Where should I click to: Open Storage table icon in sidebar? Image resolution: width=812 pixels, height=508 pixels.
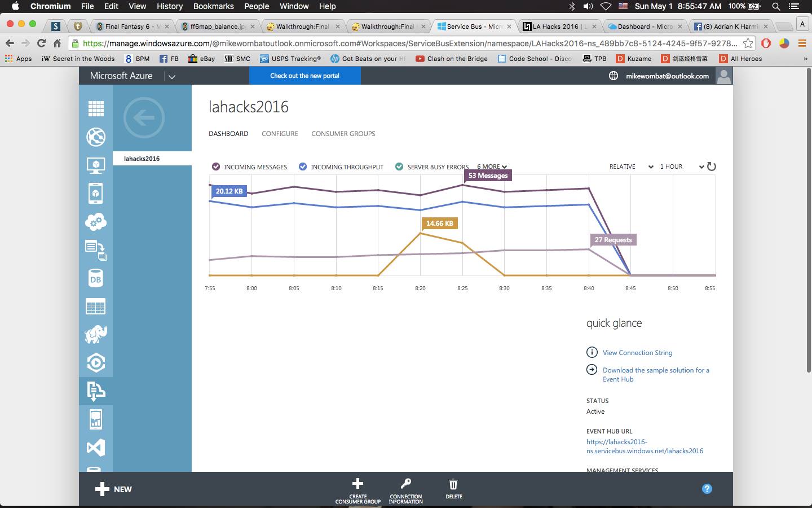(x=96, y=306)
